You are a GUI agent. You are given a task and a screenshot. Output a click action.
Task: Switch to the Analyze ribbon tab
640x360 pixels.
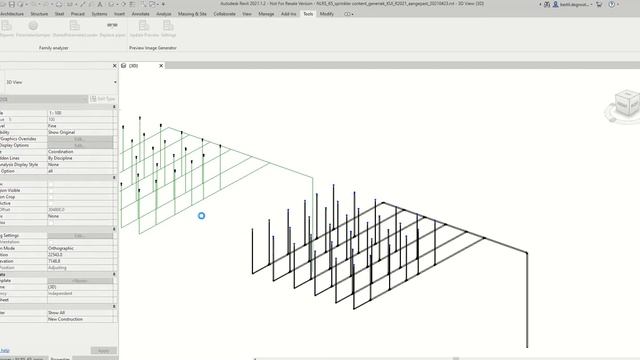pyautogui.click(x=164, y=14)
